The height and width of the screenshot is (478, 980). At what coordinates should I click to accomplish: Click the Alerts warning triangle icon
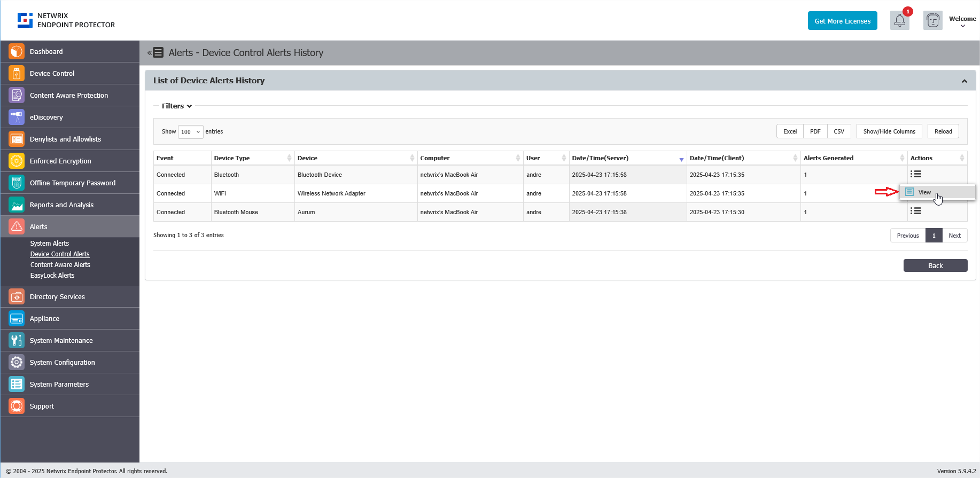point(17,226)
